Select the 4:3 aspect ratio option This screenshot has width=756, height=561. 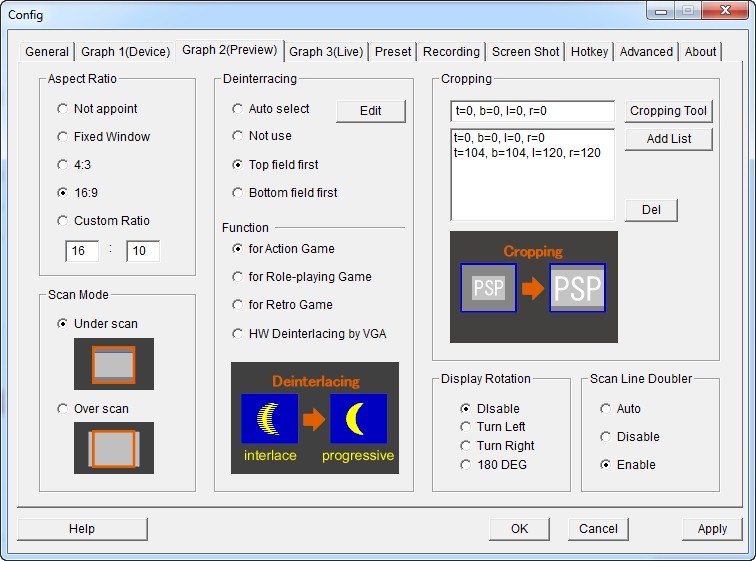64,165
